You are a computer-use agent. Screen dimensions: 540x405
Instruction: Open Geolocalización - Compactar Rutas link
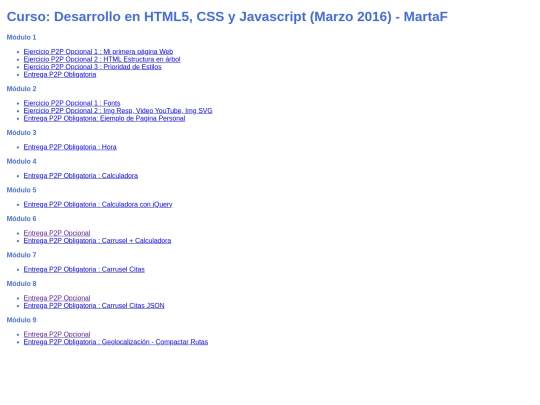pos(116,342)
